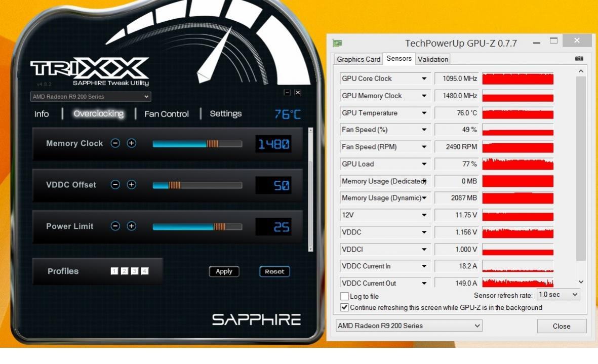Increase Memory Clock with the plus icon
Viewport: 598px width, 364px height.
point(132,143)
